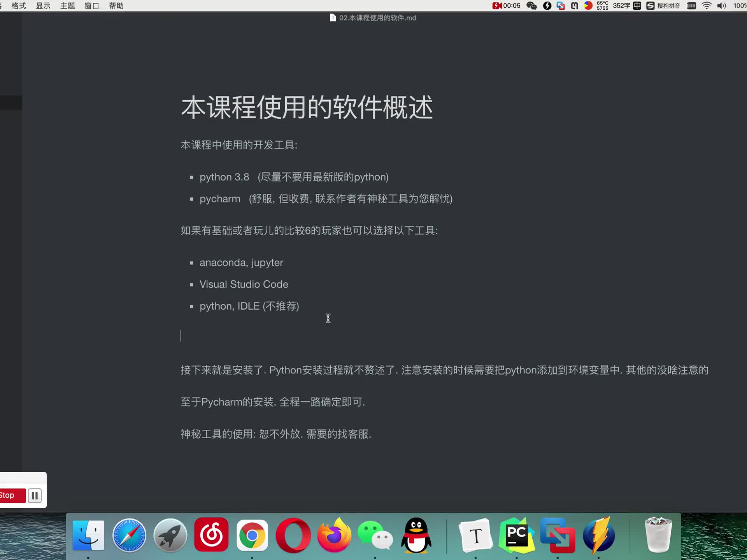Click the black lightning bolt menu bar icon
The width and height of the screenshot is (747, 560).
point(547,6)
